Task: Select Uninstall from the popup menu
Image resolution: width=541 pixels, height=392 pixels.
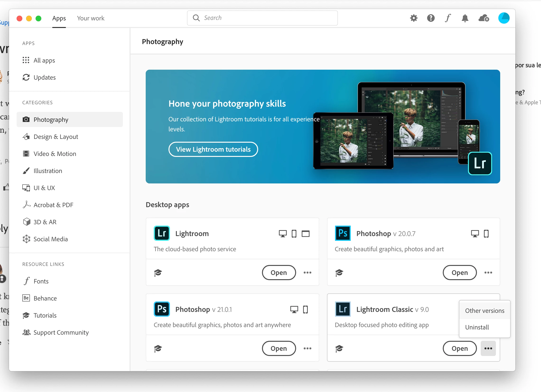Action: coord(477,327)
